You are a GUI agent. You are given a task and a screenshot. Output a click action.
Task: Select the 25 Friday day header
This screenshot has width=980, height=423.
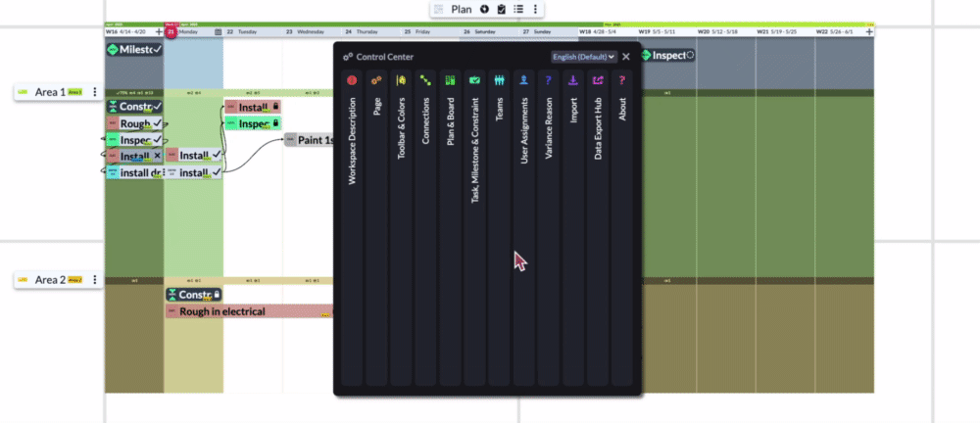point(430,31)
